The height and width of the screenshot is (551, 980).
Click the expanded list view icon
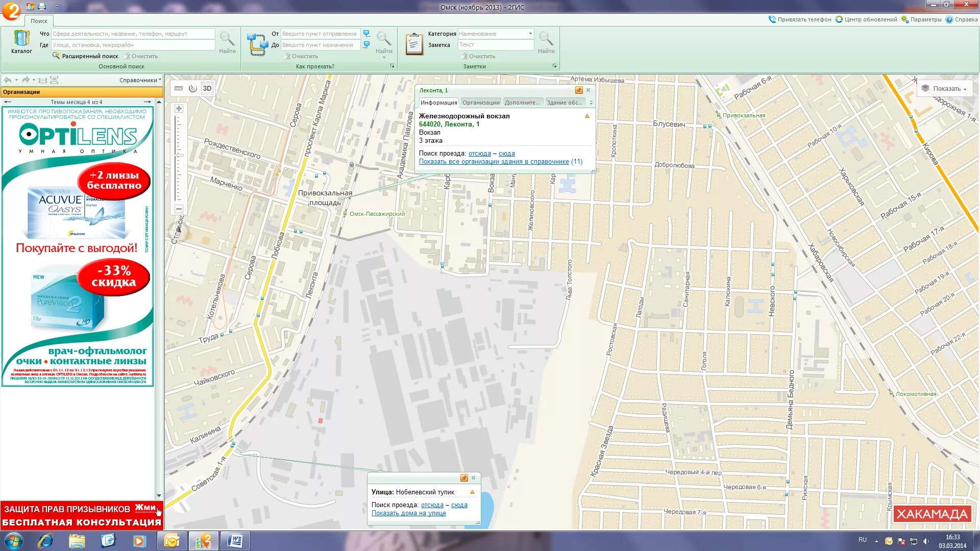(54, 80)
